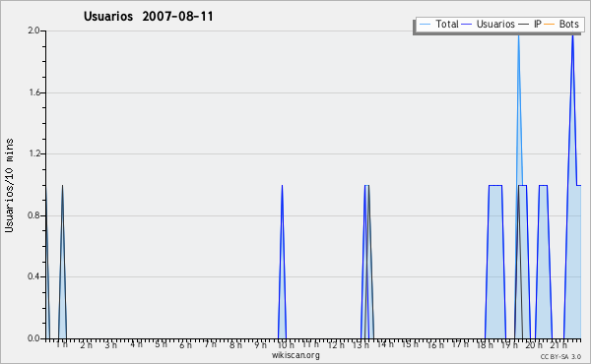The width and height of the screenshot is (591, 364).
Task: Click the '6 h' x-axis label
Action: pyautogui.click(x=185, y=344)
